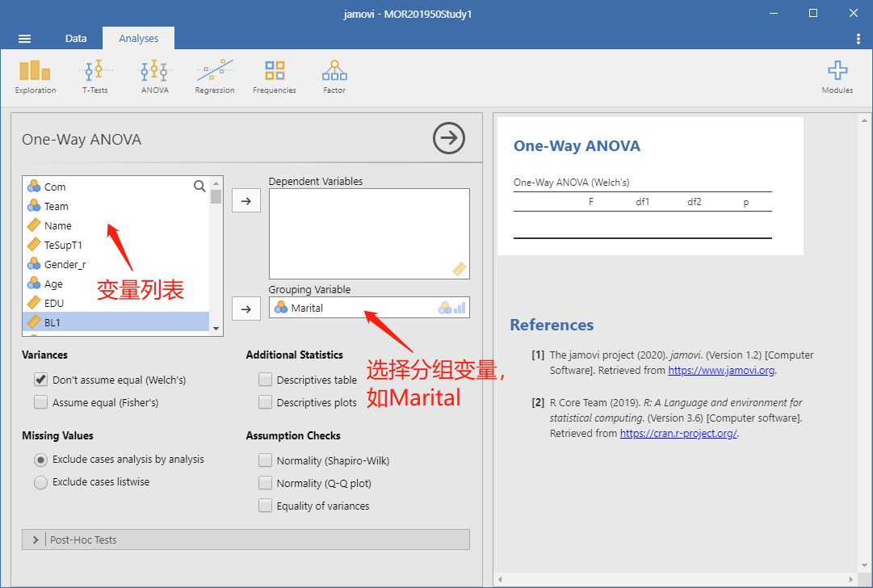873x588 pixels.
Task: Select Exclude cases listwise
Action: (x=40, y=482)
